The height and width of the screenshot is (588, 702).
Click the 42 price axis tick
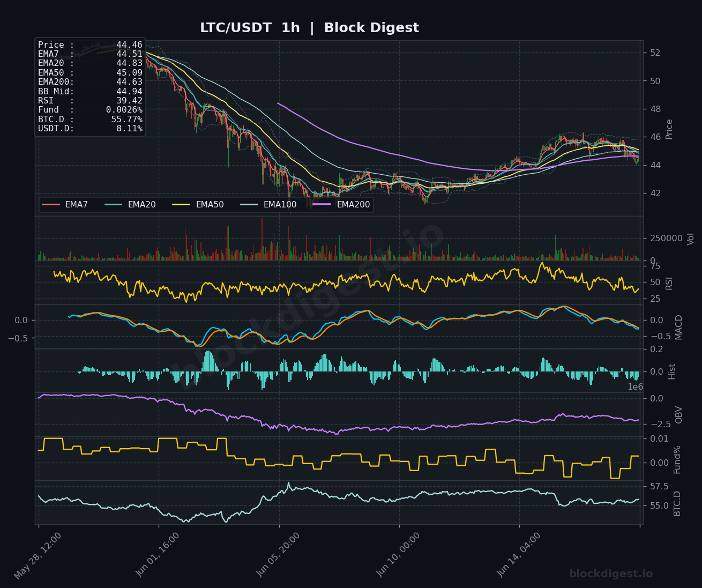(655, 193)
